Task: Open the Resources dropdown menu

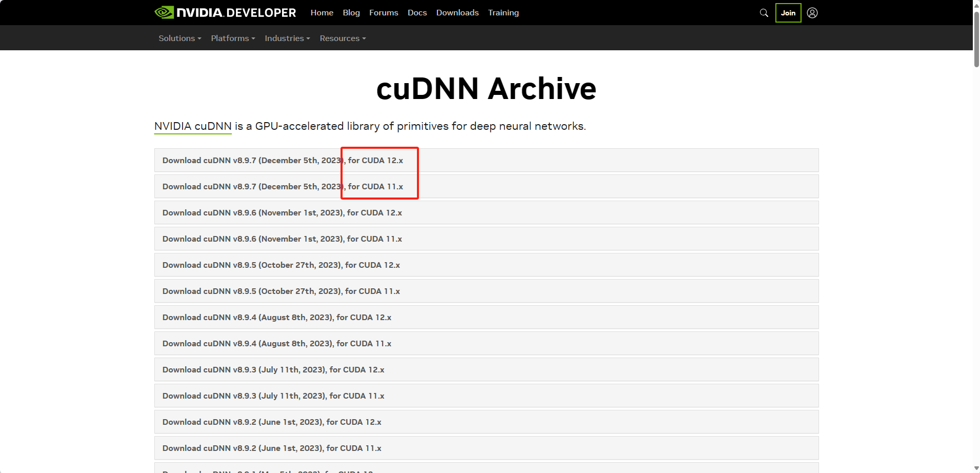Action: click(x=343, y=38)
